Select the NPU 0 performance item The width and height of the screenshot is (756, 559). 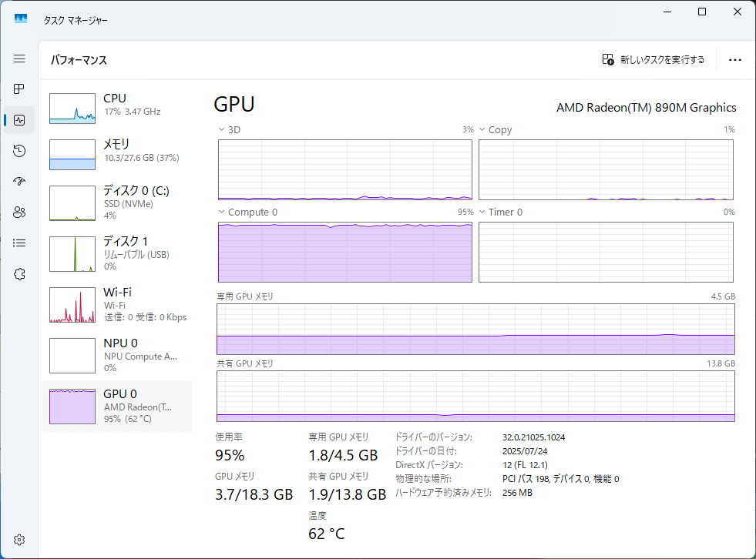click(x=116, y=356)
